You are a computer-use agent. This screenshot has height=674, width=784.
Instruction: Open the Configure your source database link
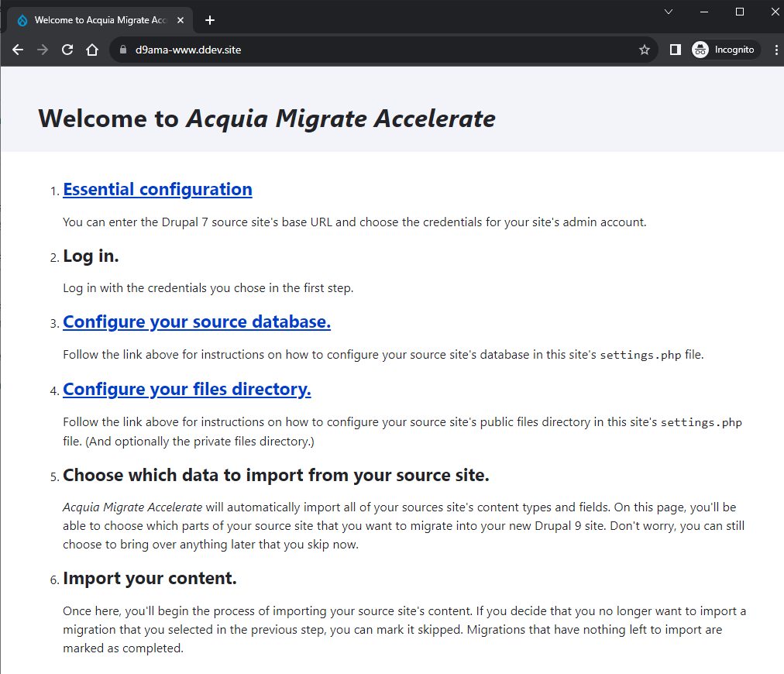click(x=196, y=322)
